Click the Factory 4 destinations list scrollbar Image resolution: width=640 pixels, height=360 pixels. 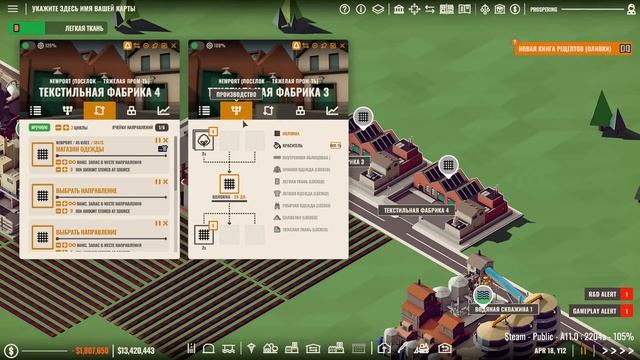point(176,163)
